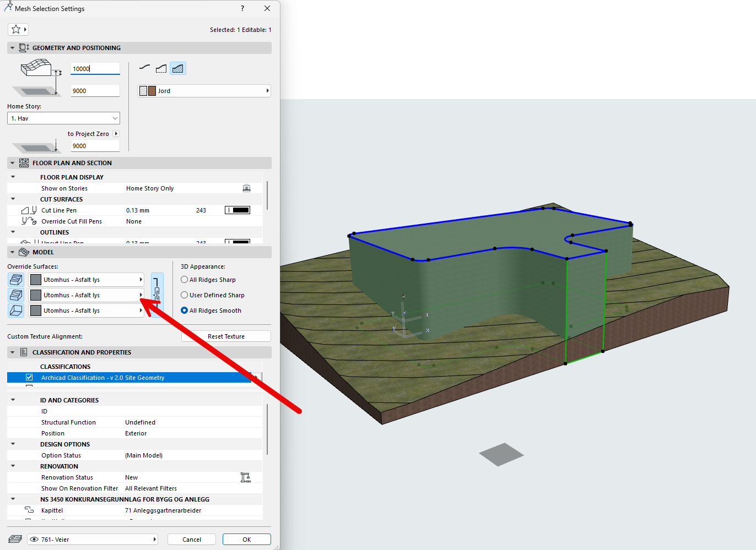Click Cut Line Pen row icon
Viewport: 756px width, 550px height.
coord(29,210)
